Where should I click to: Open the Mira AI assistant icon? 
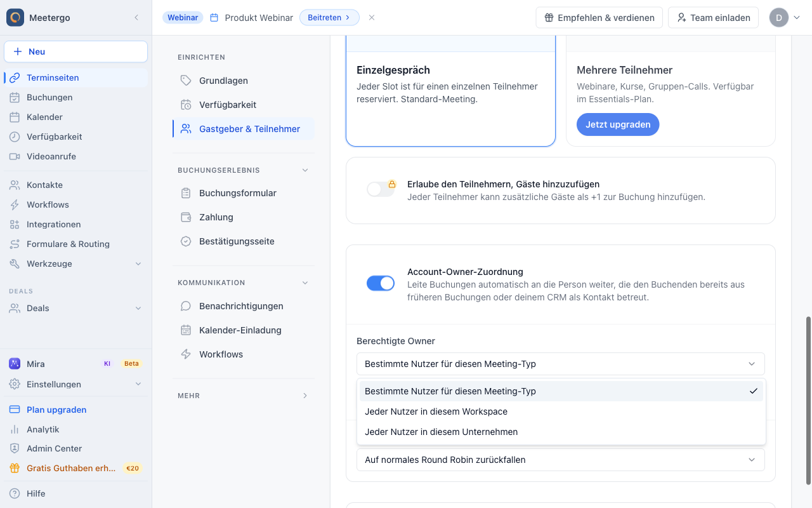coord(15,364)
